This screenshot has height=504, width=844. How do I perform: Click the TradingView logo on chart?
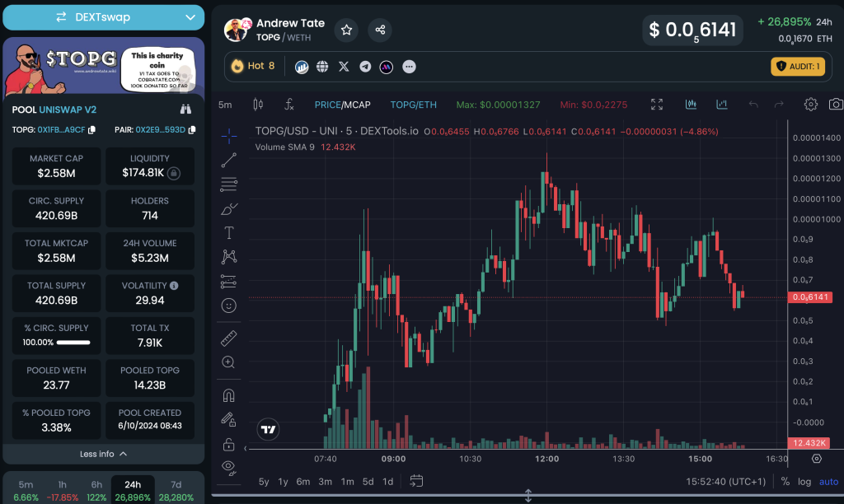pos(268,429)
